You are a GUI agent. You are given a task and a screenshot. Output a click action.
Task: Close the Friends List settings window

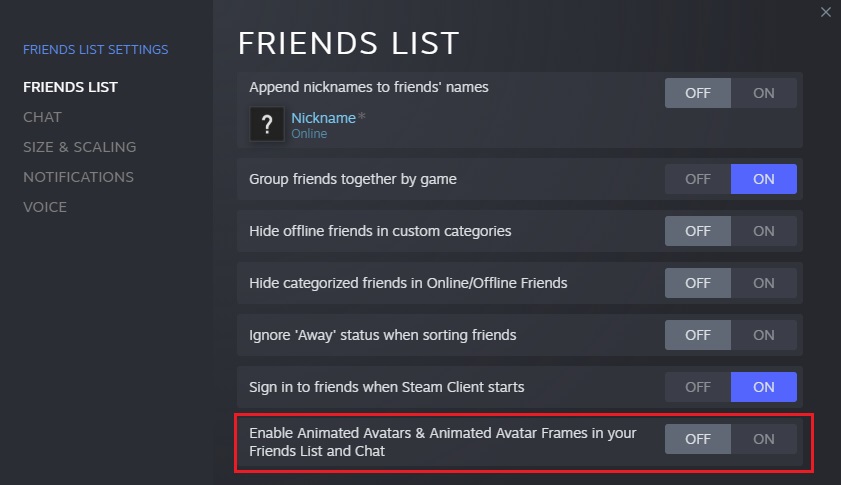[x=825, y=13]
